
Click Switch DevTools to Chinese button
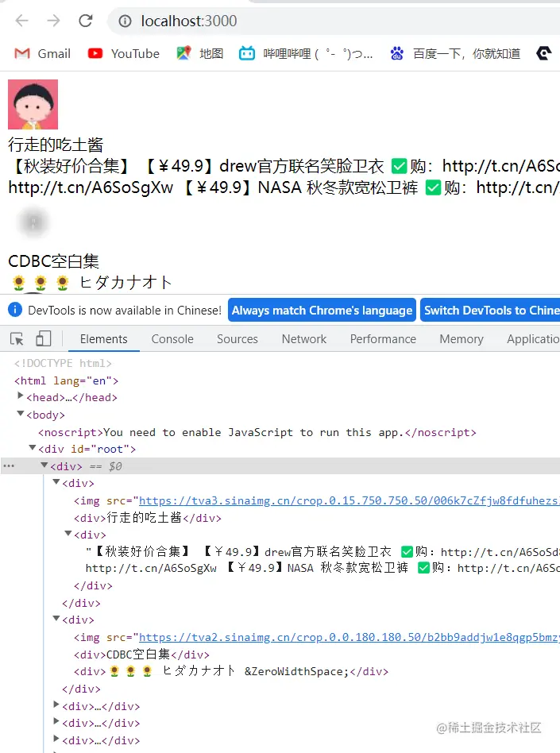(490, 311)
